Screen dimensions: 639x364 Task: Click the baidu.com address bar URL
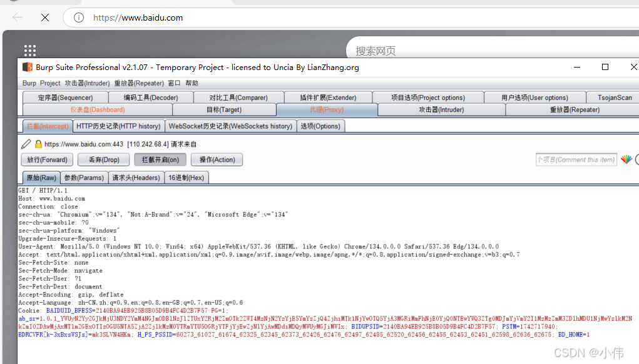point(138,18)
